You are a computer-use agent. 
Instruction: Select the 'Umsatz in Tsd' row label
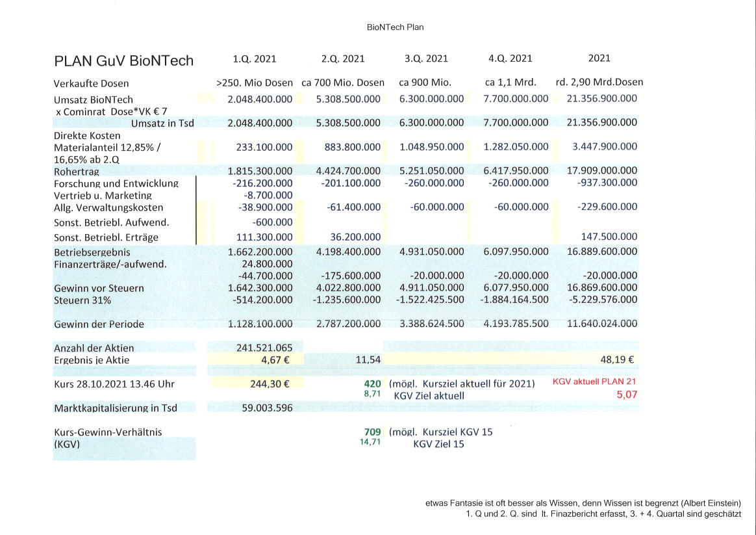coord(162,123)
